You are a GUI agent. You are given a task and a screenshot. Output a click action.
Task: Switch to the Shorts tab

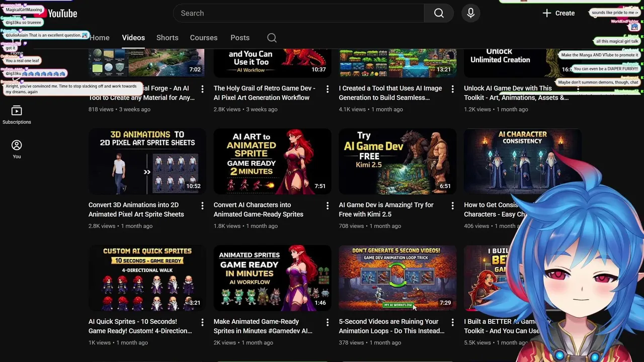pos(168,38)
